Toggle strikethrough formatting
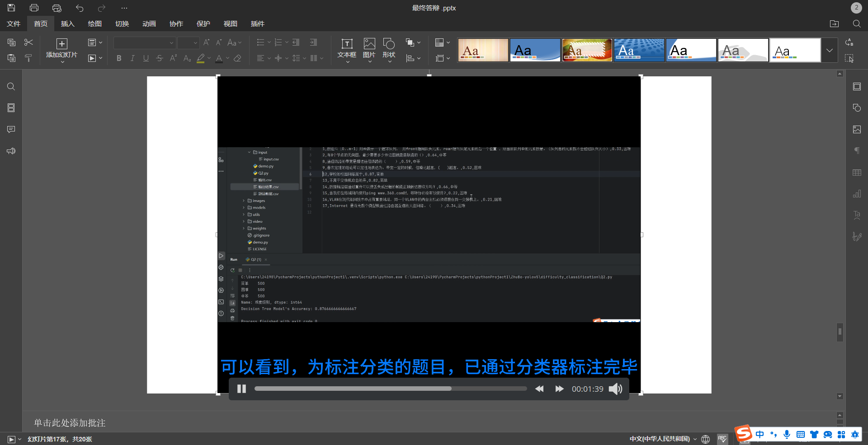The height and width of the screenshot is (445, 868). (160, 58)
